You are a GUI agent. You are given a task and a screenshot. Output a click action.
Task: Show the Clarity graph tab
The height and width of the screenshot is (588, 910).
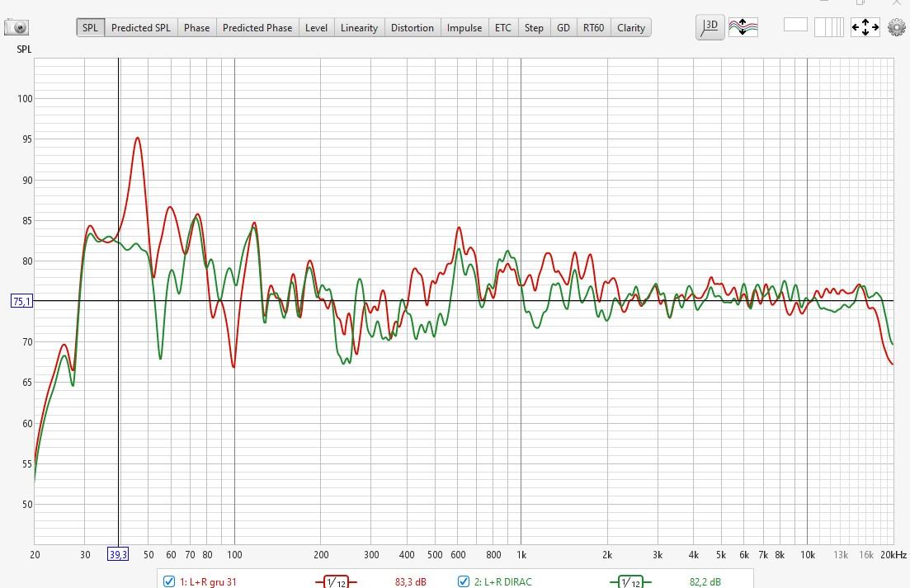click(x=630, y=27)
